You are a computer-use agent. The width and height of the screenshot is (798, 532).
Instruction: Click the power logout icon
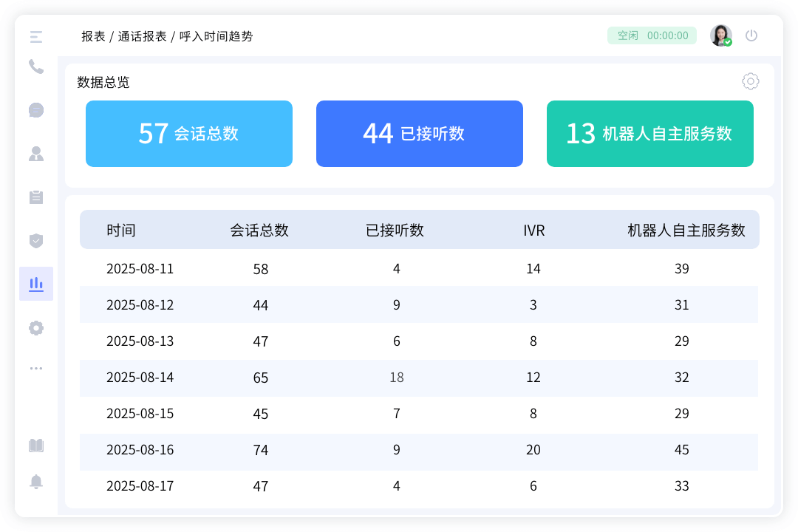pyautogui.click(x=751, y=35)
